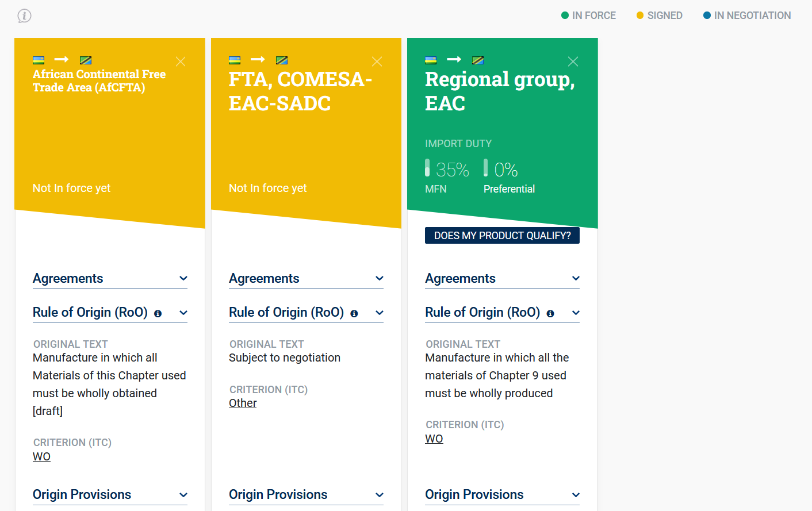812x511 pixels.
Task: Click info icon beside AfCFTA Rule of Origin
Action: click(x=158, y=313)
